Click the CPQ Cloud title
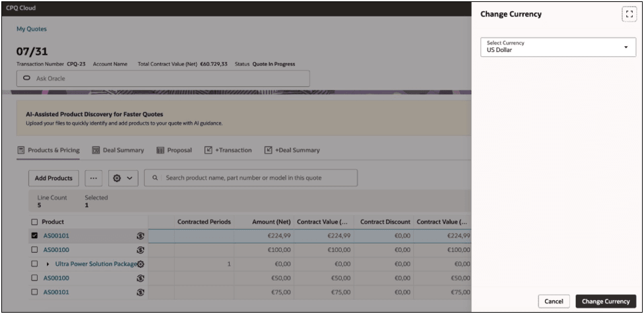The height and width of the screenshot is (314, 644). (x=20, y=8)
